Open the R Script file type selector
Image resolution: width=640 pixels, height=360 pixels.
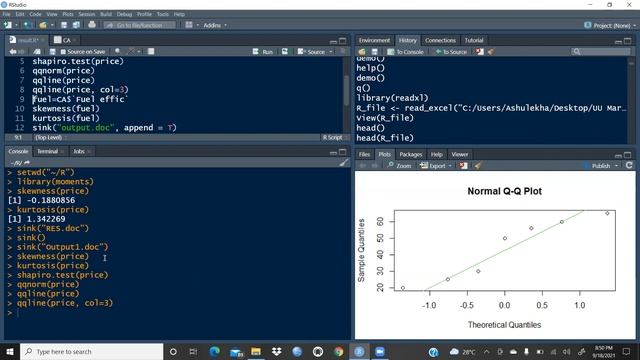[334, 138]
